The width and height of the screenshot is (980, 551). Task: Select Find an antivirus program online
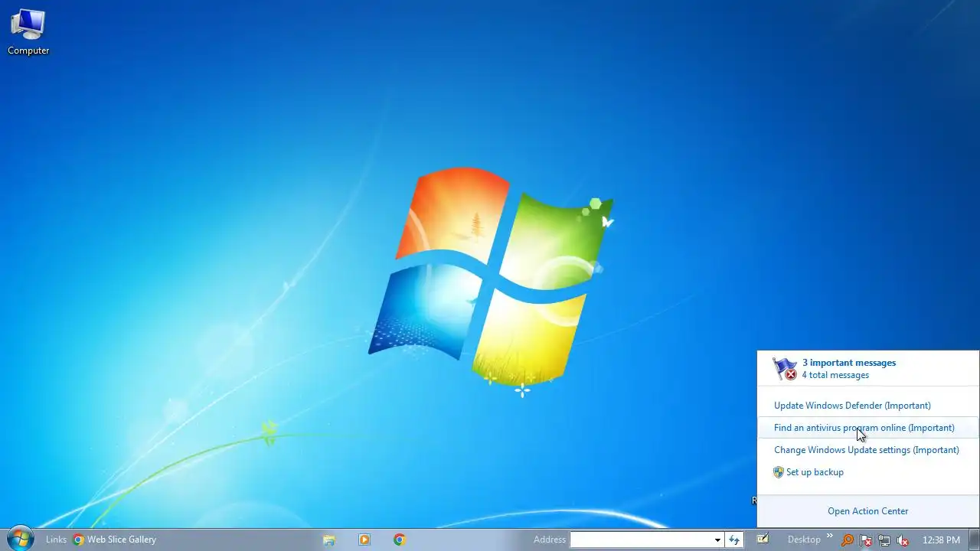point(864,428)
